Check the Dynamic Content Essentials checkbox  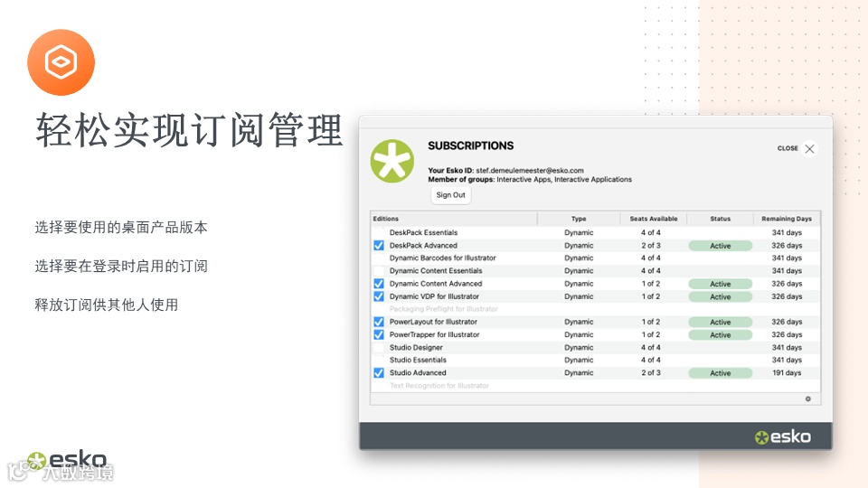pyautogui.click(x=379, y=271)
